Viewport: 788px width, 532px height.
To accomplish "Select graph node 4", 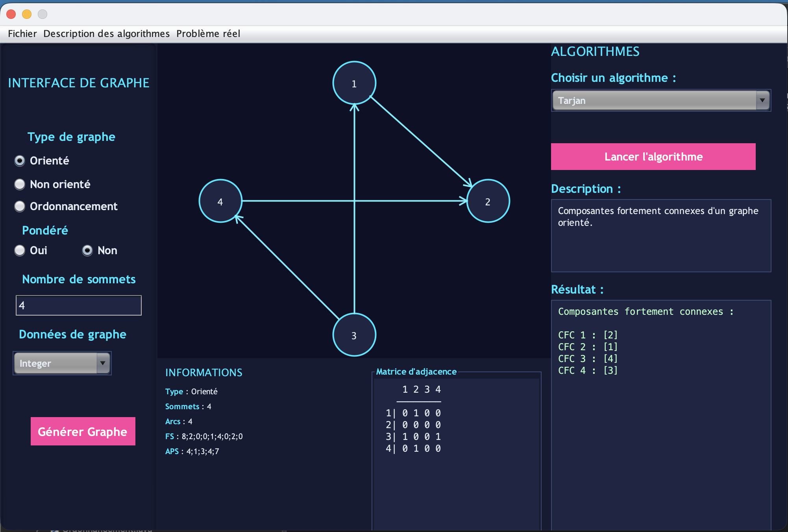I will click(220, 201).
